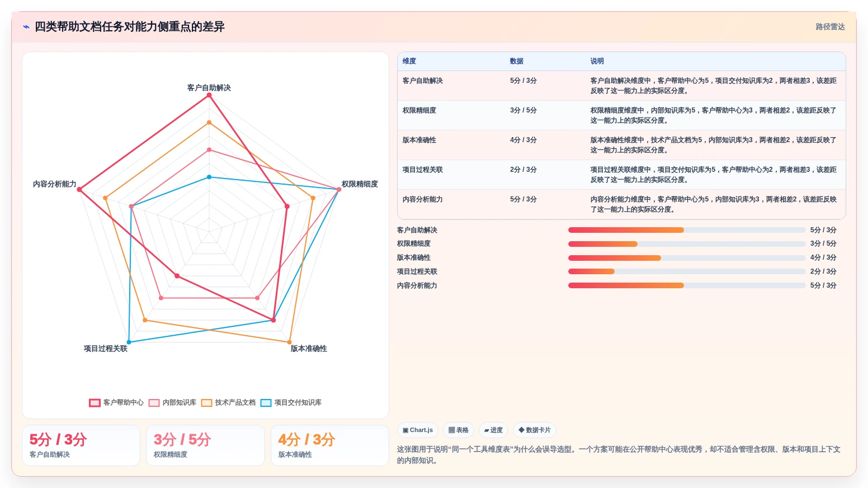Click the 客户自助解决 progress bar
868x488 pixels.
tap(687, 230)
